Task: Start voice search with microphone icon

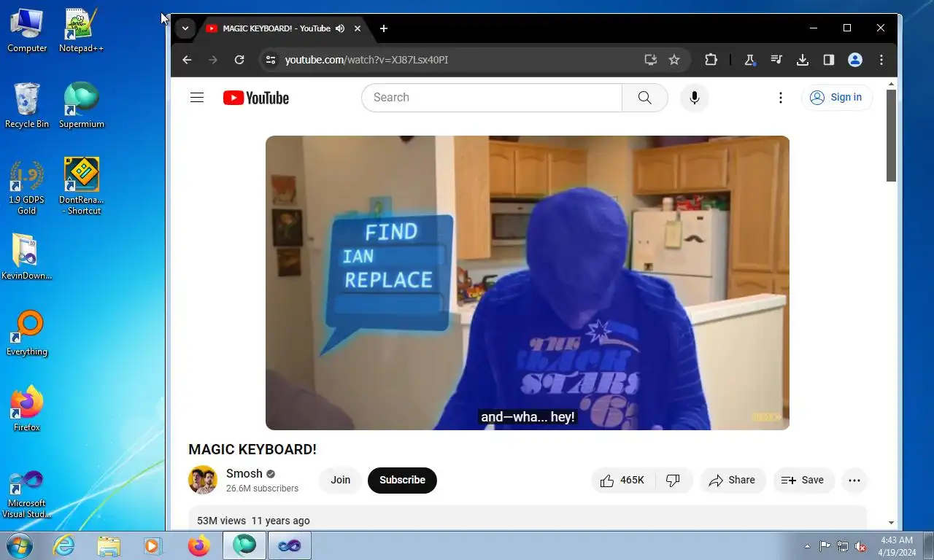Action: 695,98
